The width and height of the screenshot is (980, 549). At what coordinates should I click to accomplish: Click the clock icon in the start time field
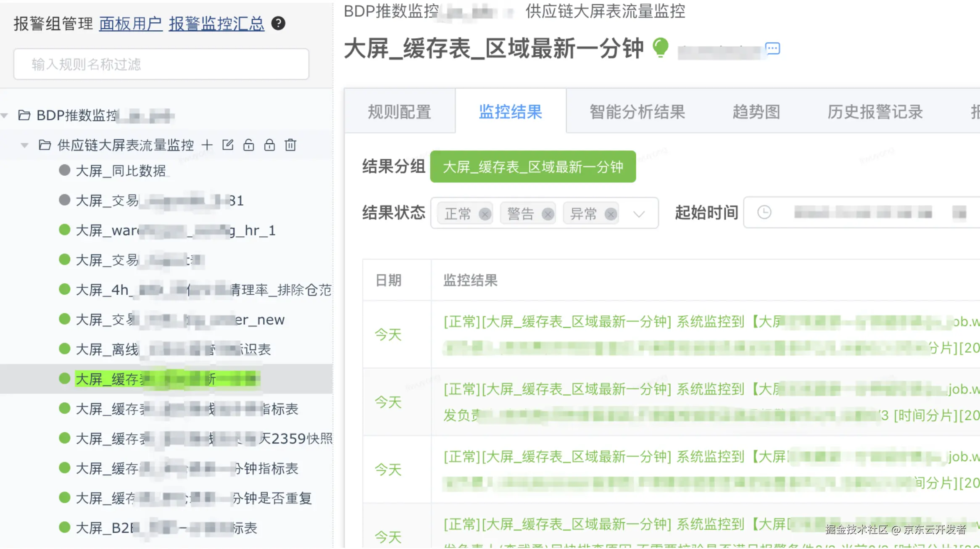(764, 212)
